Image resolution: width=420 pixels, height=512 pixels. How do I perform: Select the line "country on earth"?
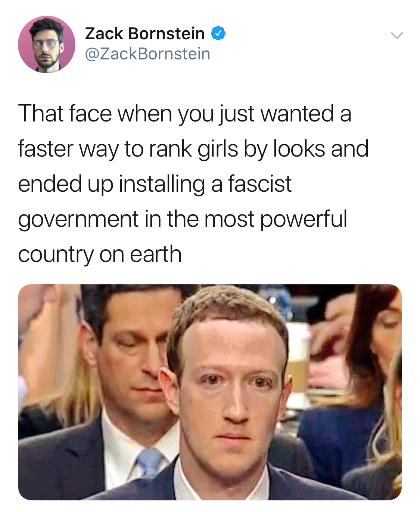(x=100, y=254)
